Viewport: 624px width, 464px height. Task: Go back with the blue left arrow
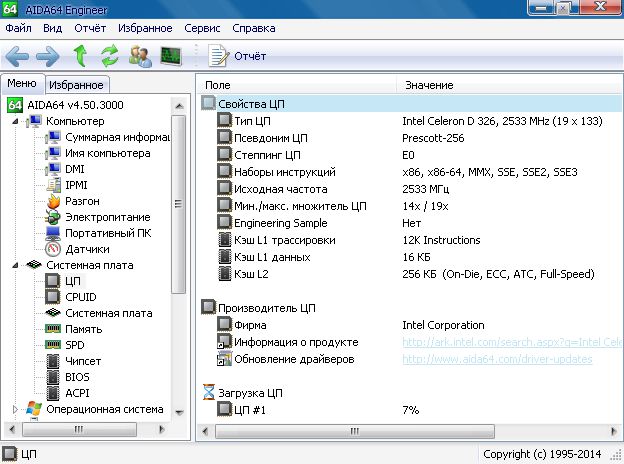pos(18,56)
